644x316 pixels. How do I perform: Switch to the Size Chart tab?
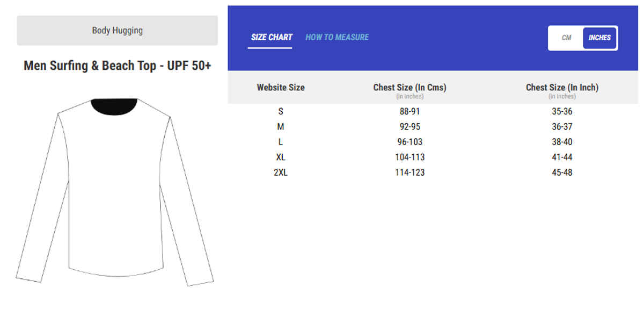[272, 37]
